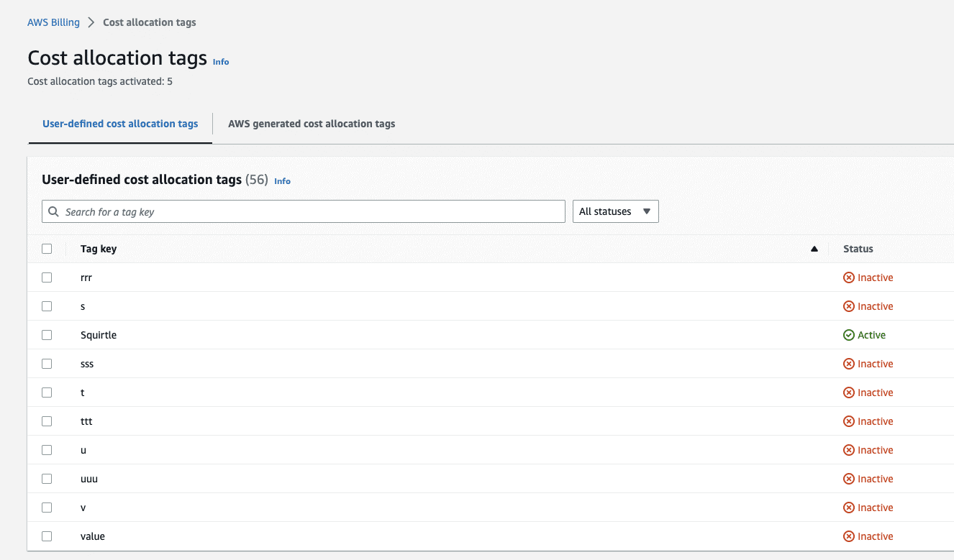This screenshot has height=560, width=954.
Task: Select the value tag checkbox
Action: [x=47, y=536]
